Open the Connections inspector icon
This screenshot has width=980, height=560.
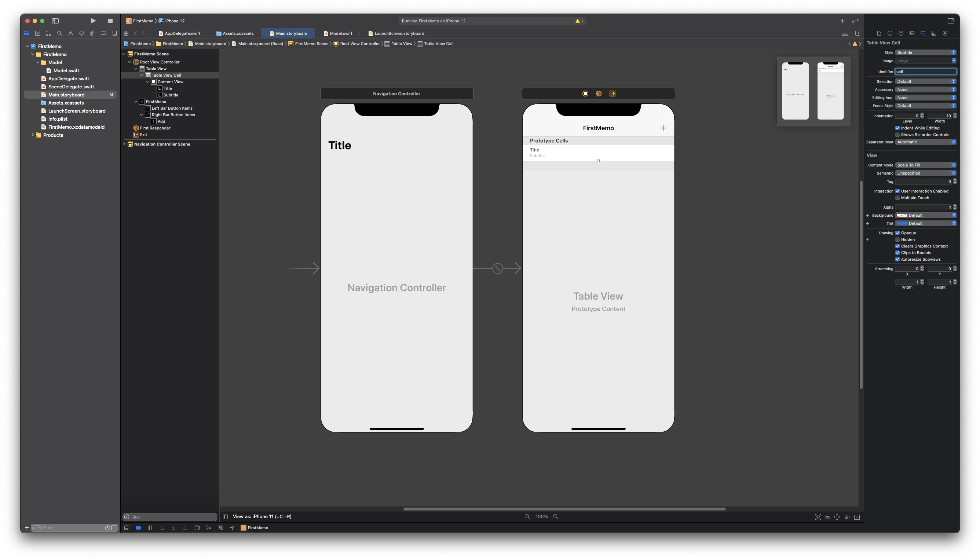click(945, 33)
